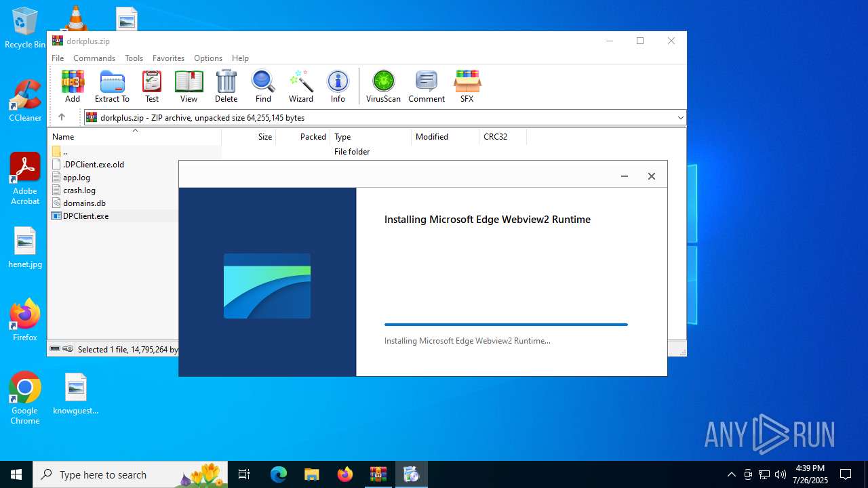Sort by the Packed column header
The image size is (868, 488).
click(x=302, y=137)
